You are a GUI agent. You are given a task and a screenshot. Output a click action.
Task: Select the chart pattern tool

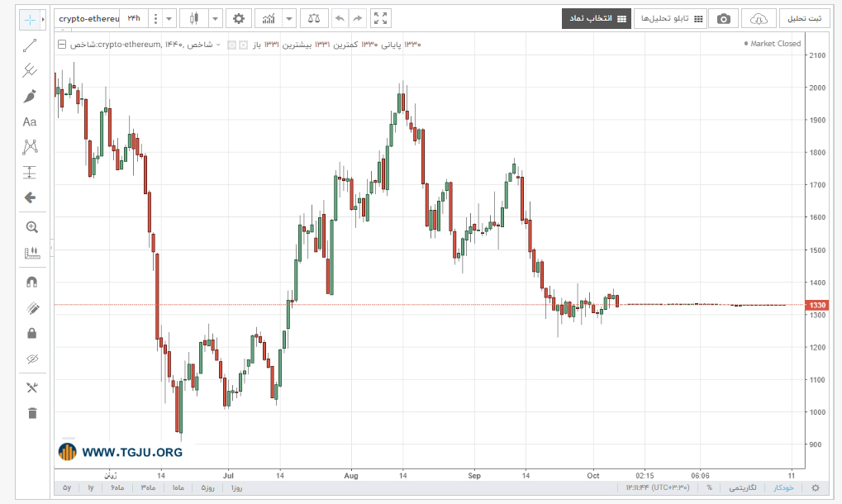30,147
